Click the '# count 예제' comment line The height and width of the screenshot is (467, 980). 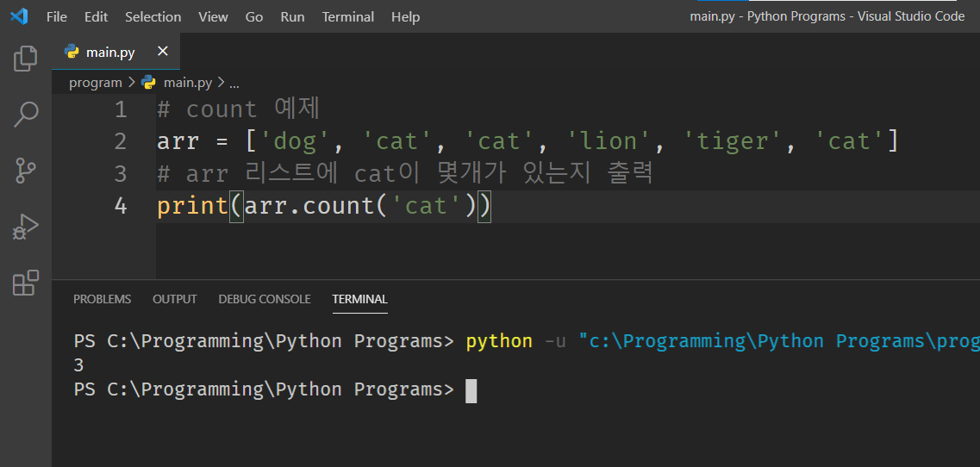tap(238, 109)
